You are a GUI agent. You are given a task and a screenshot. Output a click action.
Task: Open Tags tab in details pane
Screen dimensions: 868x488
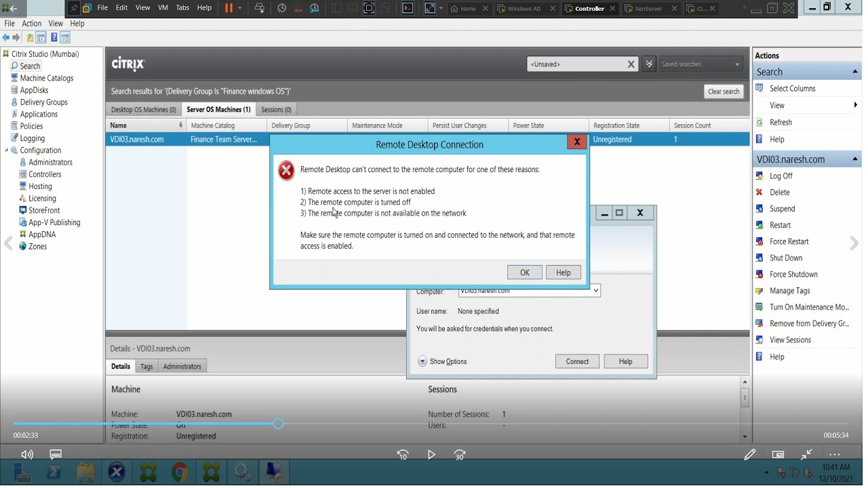[146, 367]
